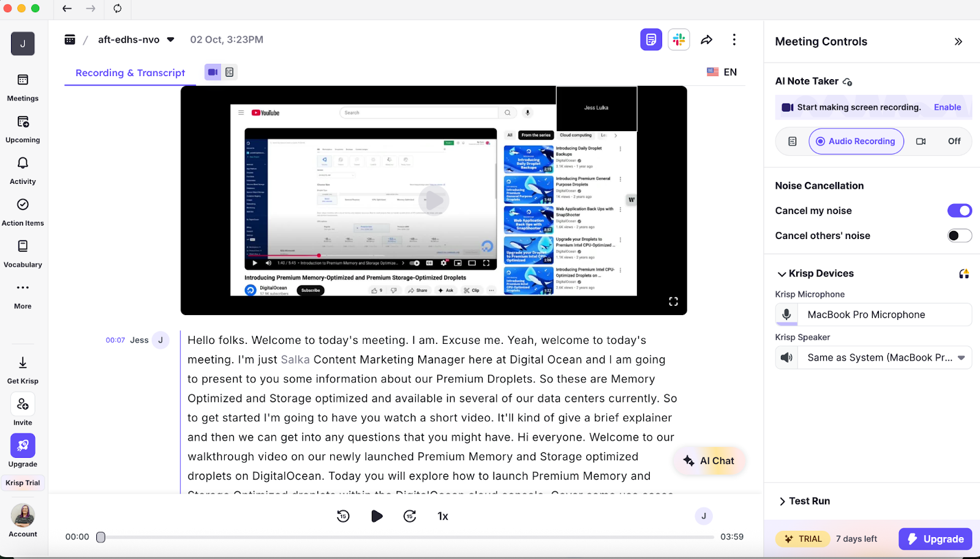Screen dimensions: 980x559
Task: View Upcoming meetings in the sidebar
Action: (23, 127)
